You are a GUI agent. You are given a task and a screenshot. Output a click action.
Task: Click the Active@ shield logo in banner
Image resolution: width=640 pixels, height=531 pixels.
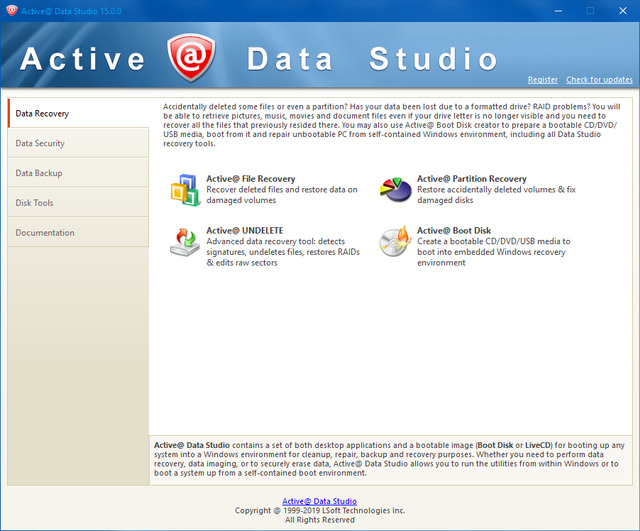[191, 58]
